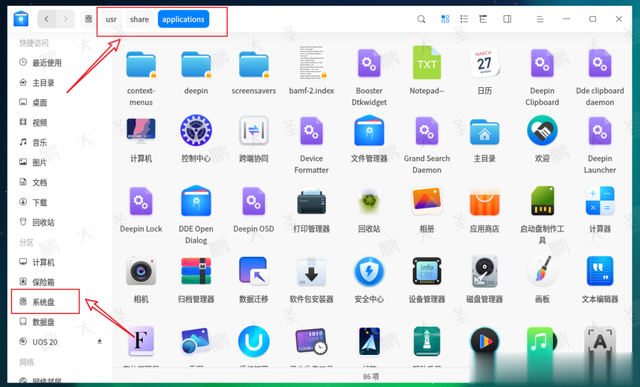Open the search tool

tap(421, 19)
